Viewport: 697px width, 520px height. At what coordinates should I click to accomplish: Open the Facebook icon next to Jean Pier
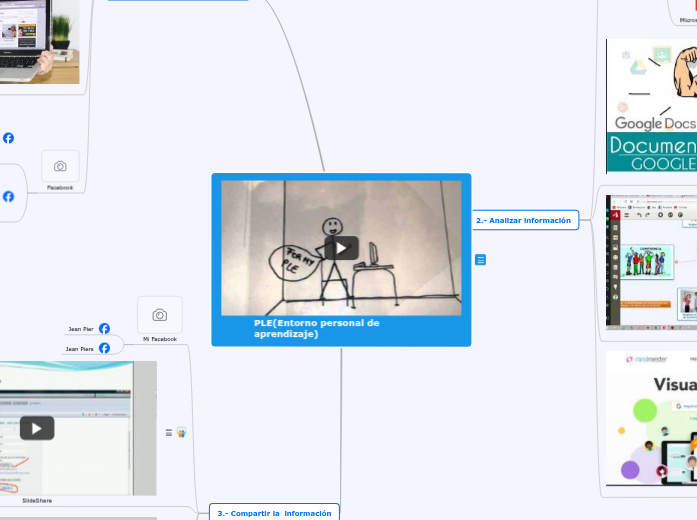tap(105, 328)
